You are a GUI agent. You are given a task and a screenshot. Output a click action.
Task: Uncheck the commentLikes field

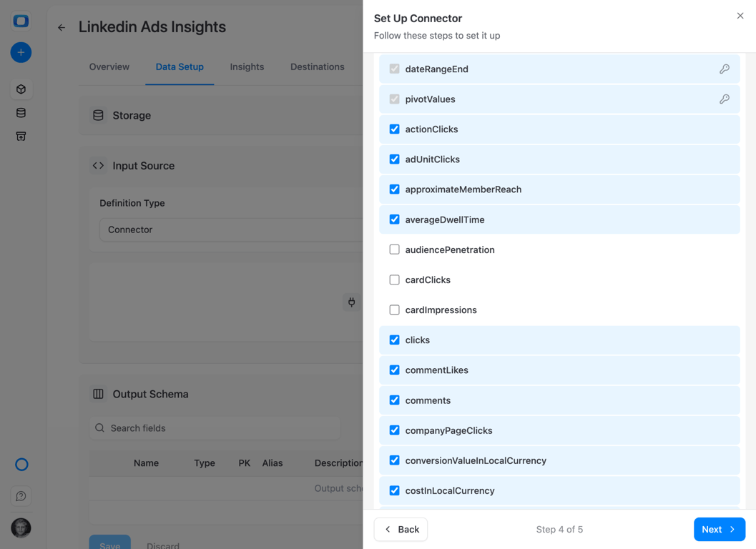point(394,370)
